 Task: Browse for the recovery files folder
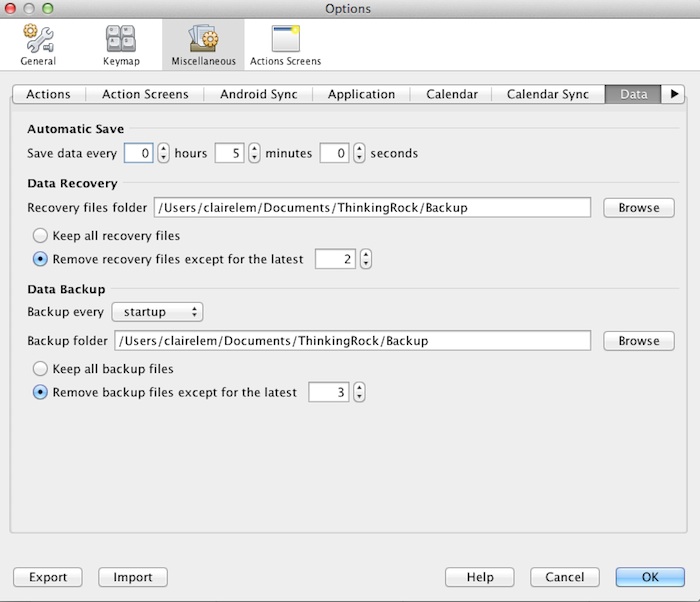pyautogui.click(x=638, y=208)
